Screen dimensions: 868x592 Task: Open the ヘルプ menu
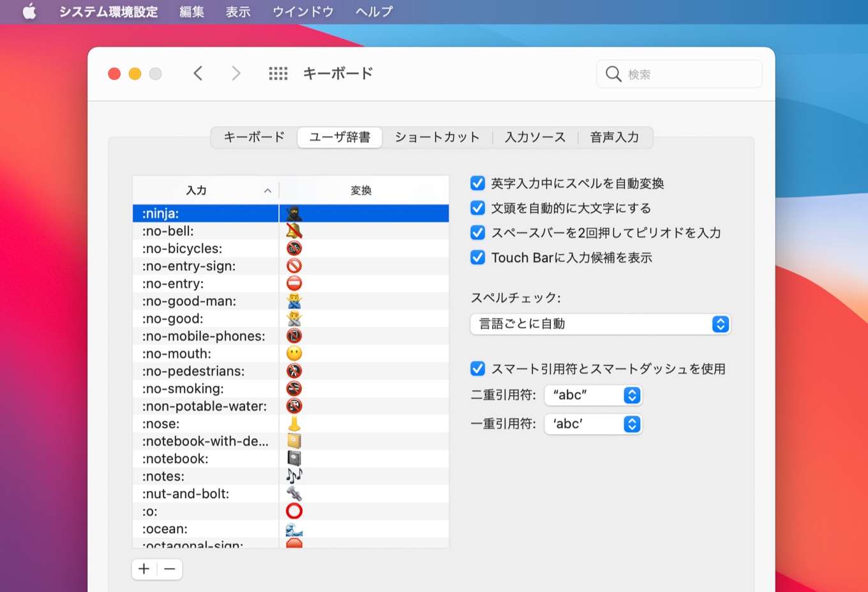pyautogui.click(x=374, y=11)
